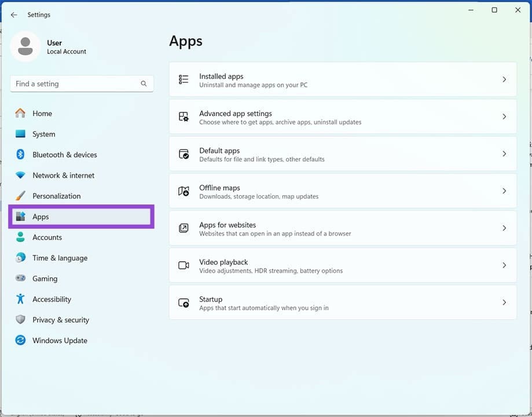
Task: Expand the Advanced app settings chevron
Action: pyautogui.click(x=504, y=116)
